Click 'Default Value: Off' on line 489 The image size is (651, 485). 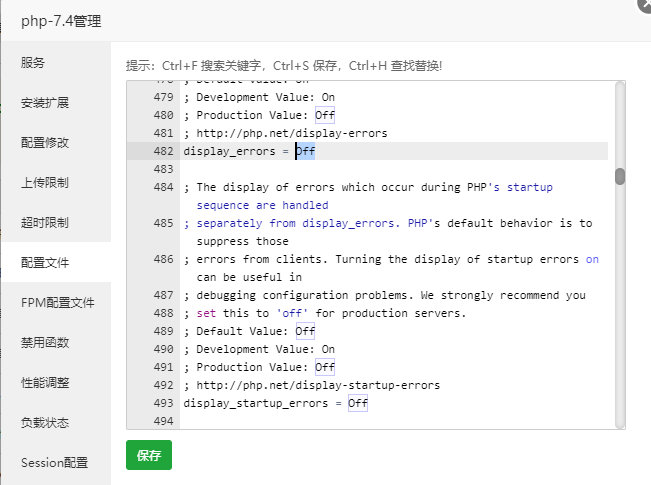tap(255, 331)
